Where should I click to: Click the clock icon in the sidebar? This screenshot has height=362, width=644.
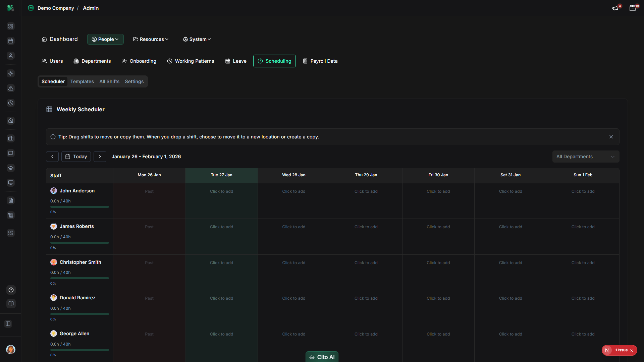click(11, 103)
